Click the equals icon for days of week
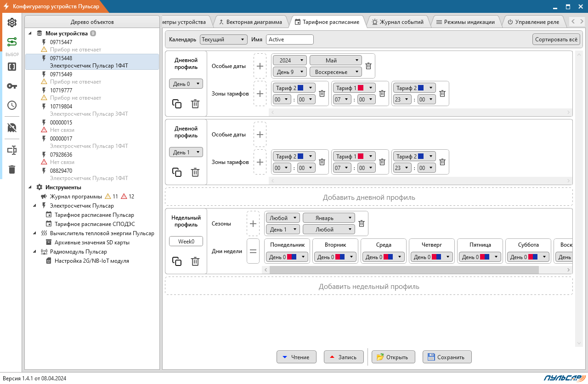588x384 pixels. (x=253, y=251)
